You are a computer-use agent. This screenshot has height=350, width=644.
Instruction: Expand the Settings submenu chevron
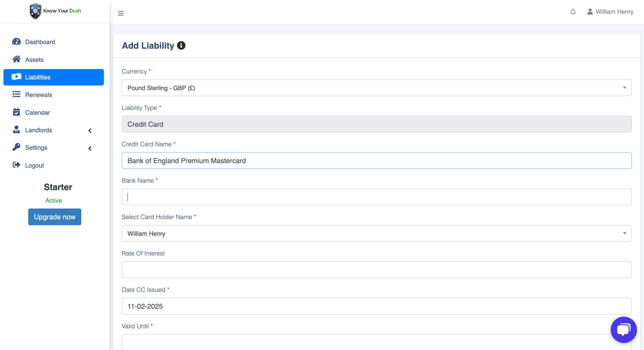point(90,148)
